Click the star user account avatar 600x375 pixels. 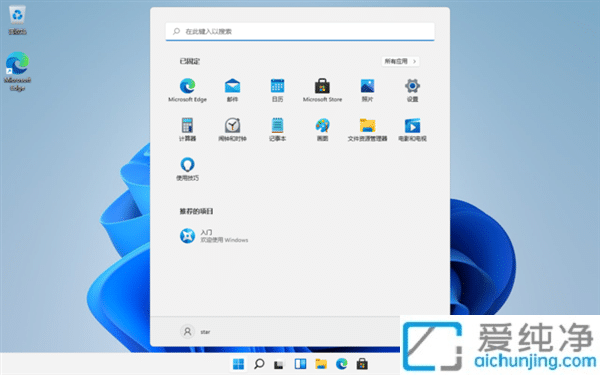tap(188, 331)
